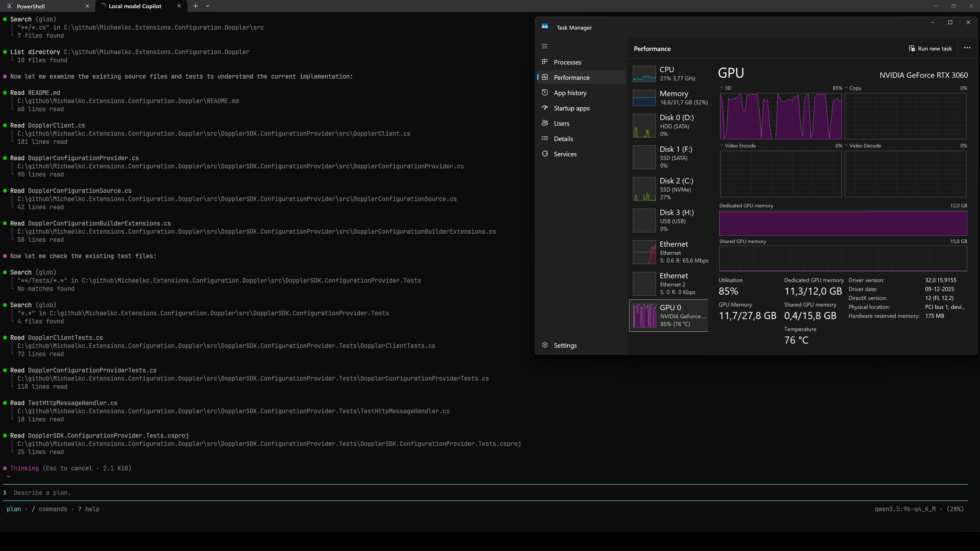The height and width of the screenshot is (551, 980).
Task: Click the 'plan' mode label in footer
Action: (14, 509)
